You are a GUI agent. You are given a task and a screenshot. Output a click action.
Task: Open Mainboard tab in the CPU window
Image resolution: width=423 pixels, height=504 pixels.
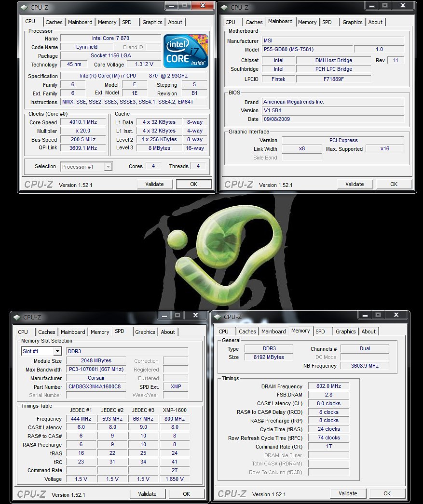click(80, 22)
